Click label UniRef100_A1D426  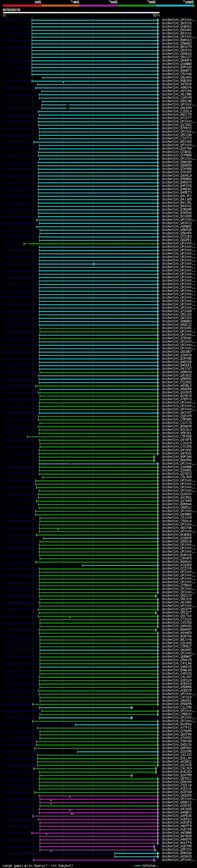click(177, 856)
